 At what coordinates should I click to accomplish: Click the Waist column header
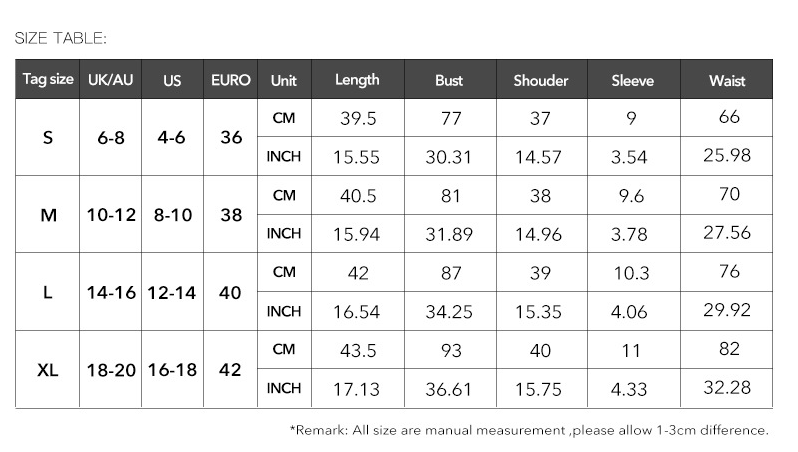pyautogui.click(x=727, y=80)
